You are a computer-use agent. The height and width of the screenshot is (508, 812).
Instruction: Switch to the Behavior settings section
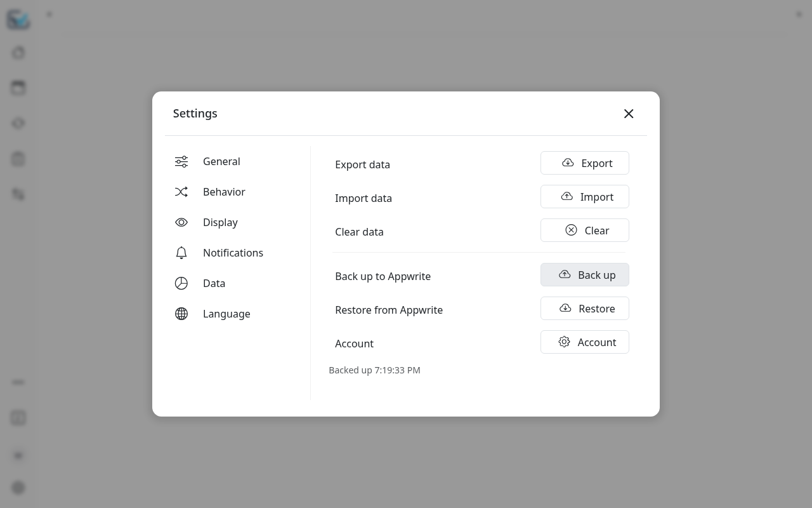[x=232, y=192]
